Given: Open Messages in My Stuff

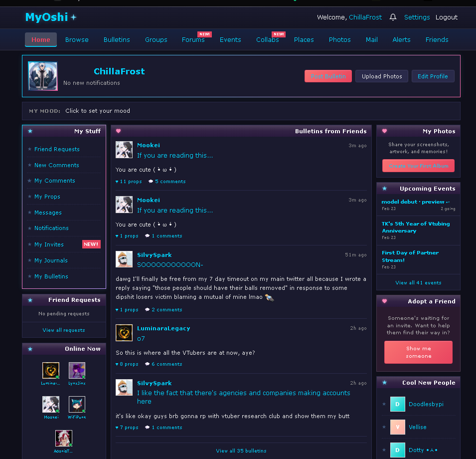Looking at the screenshot, I should pos(48,213).
